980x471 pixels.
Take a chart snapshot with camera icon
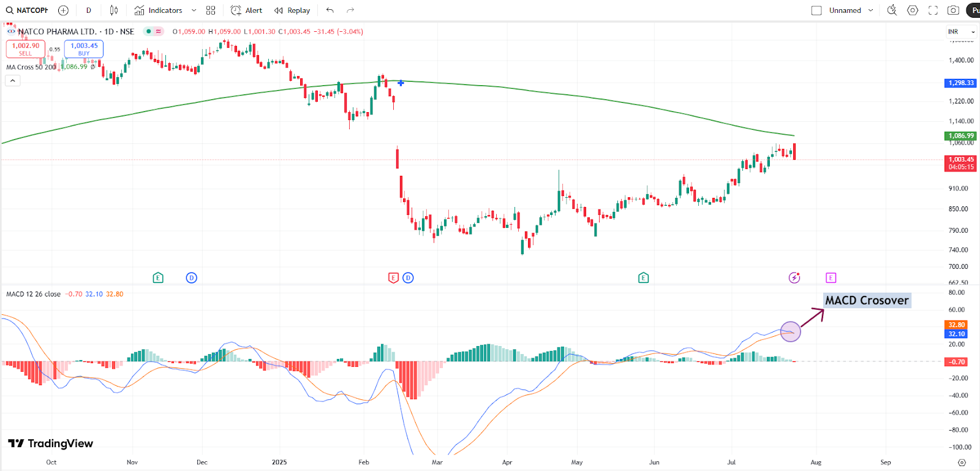point(953,10)
